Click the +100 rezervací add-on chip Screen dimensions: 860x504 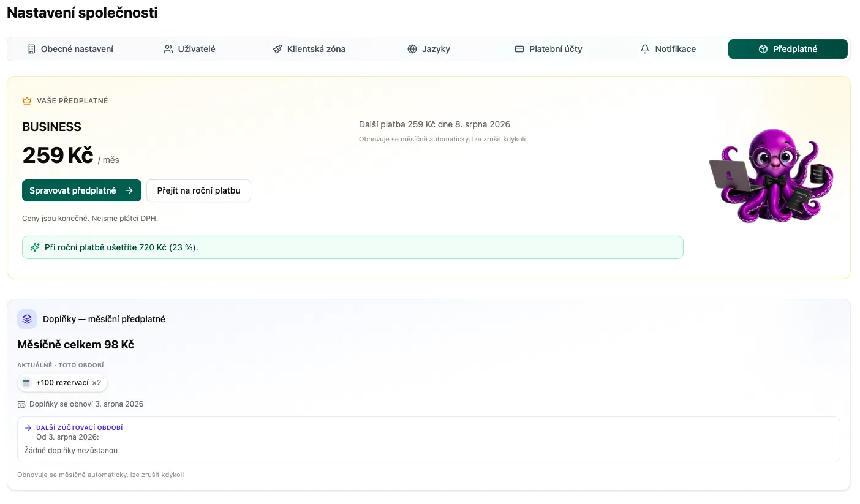(62, 383)
